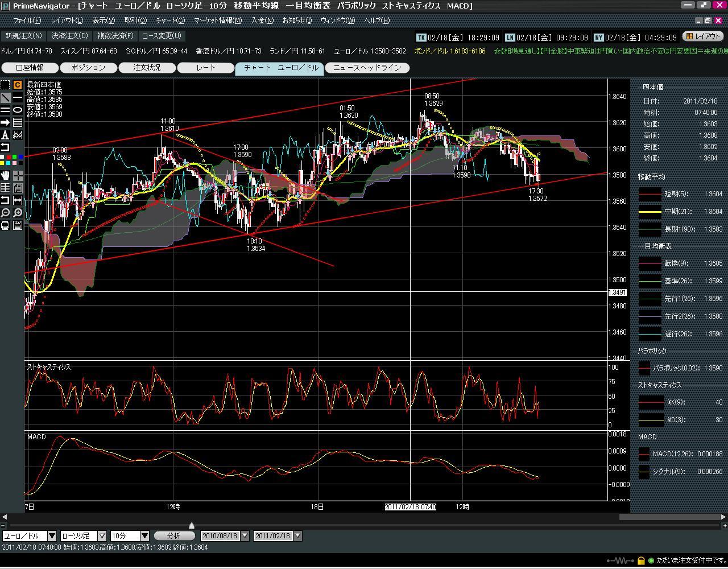Click the zoom in magnifier icon
The height and width of the screenshot is (569, 728).
click(x=18, y=213)
